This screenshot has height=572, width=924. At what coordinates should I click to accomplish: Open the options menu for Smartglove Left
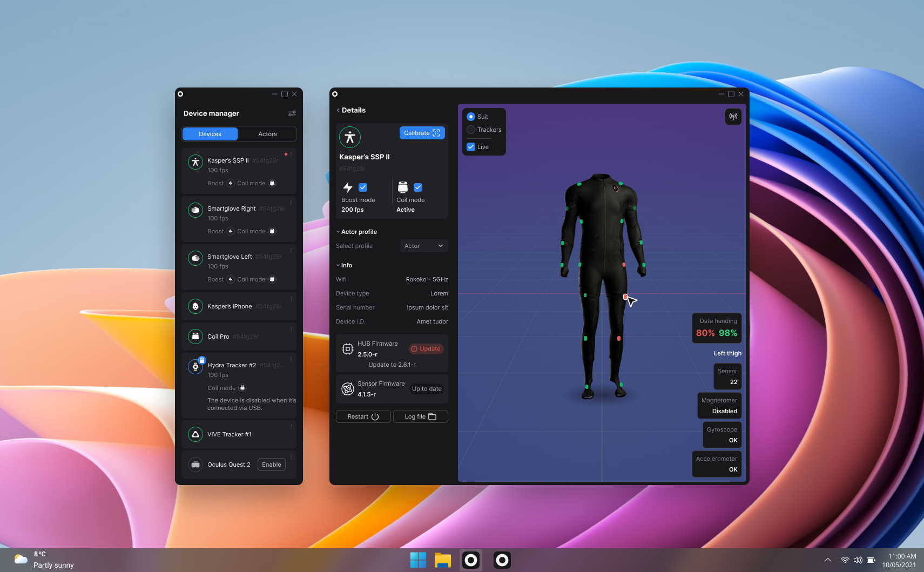[291, 251]
